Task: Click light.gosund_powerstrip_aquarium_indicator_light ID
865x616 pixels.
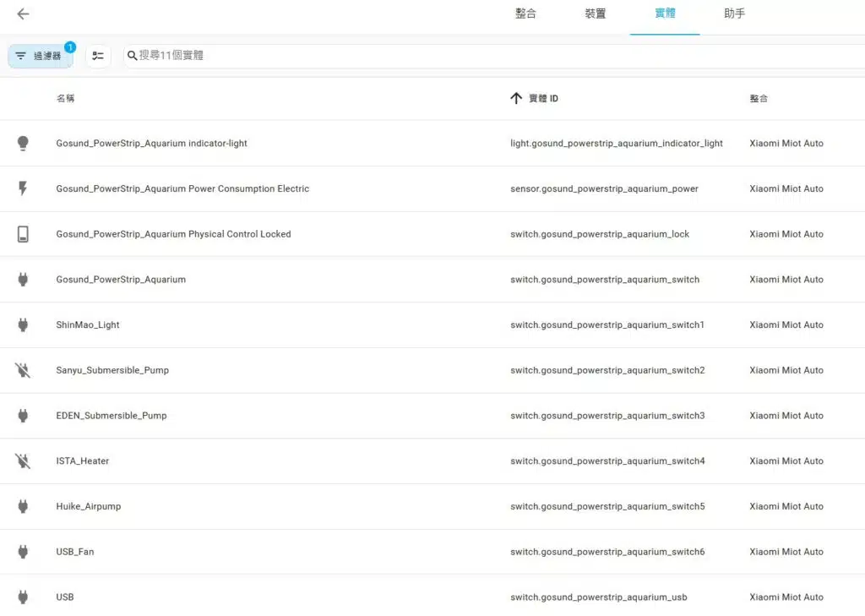Action: [616, 144]
